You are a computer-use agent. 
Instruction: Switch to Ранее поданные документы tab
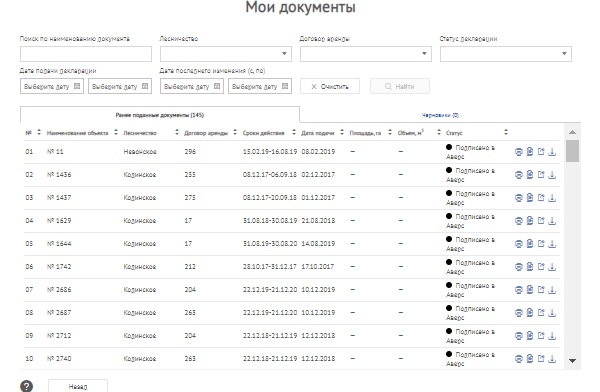[160, 115]
